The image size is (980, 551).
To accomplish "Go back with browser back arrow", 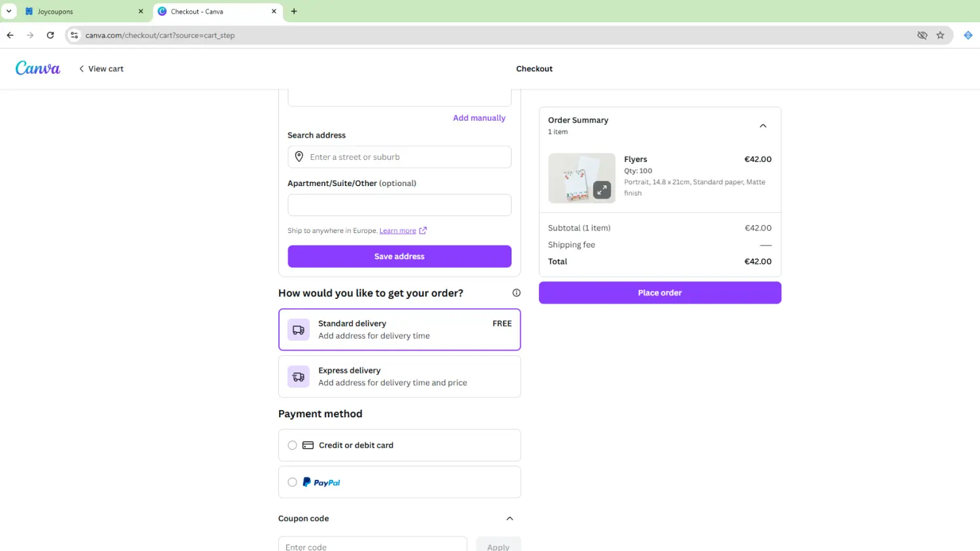I will tap(10, 35).
